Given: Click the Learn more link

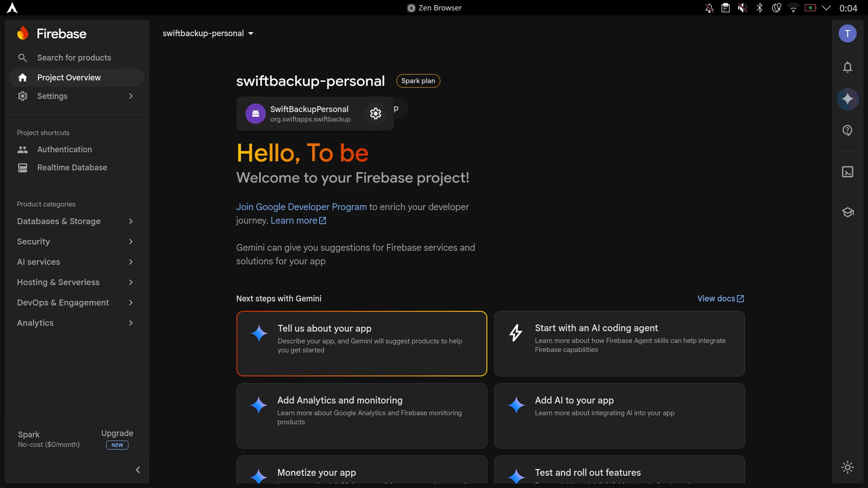Looking at the screenshot, I should click(298, 221).
